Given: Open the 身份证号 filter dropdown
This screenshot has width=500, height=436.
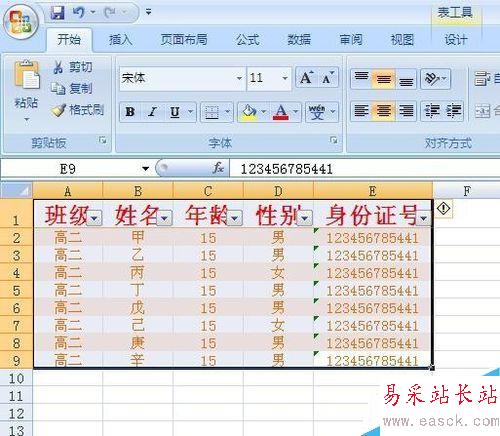Looking at the screenshot, I should (424, 218).
